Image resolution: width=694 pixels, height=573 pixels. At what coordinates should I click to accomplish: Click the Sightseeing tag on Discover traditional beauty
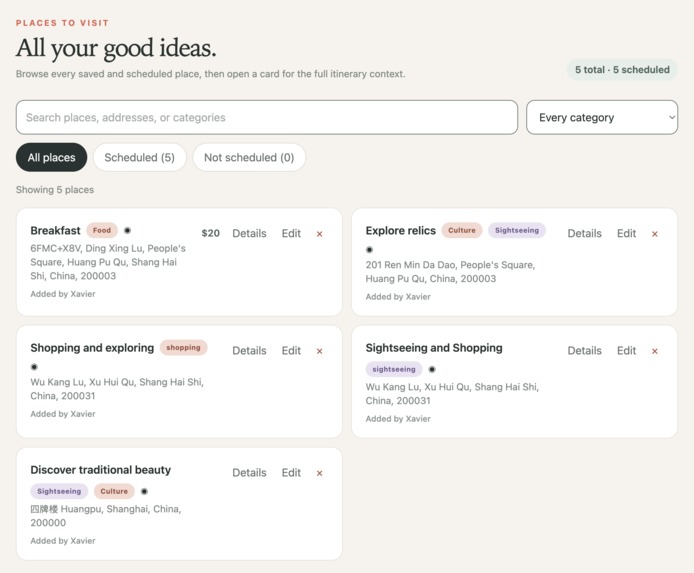59,491
